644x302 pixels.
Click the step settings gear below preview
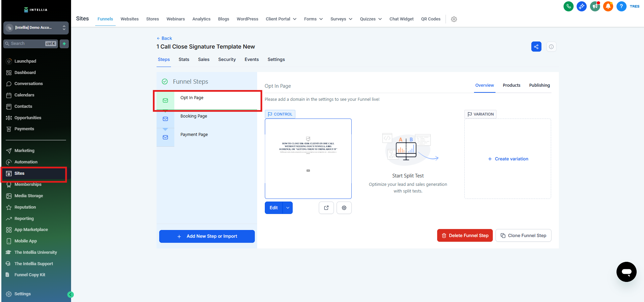coord(344,208)
